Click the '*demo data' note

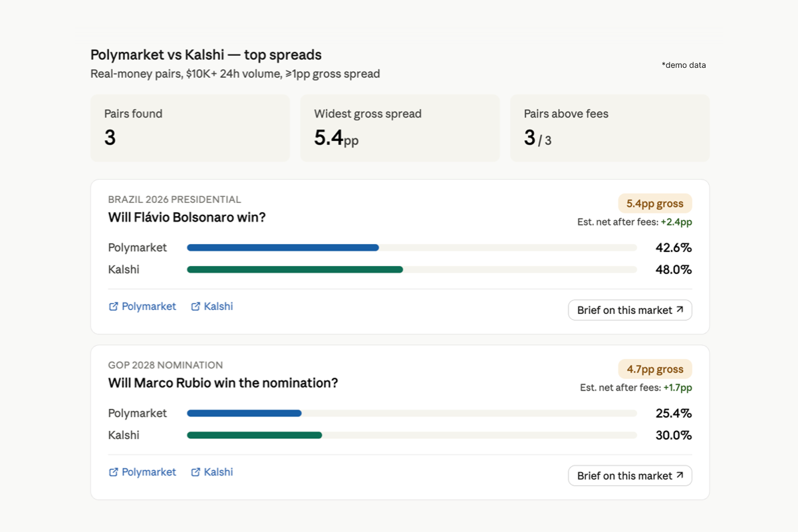(684, 65)
